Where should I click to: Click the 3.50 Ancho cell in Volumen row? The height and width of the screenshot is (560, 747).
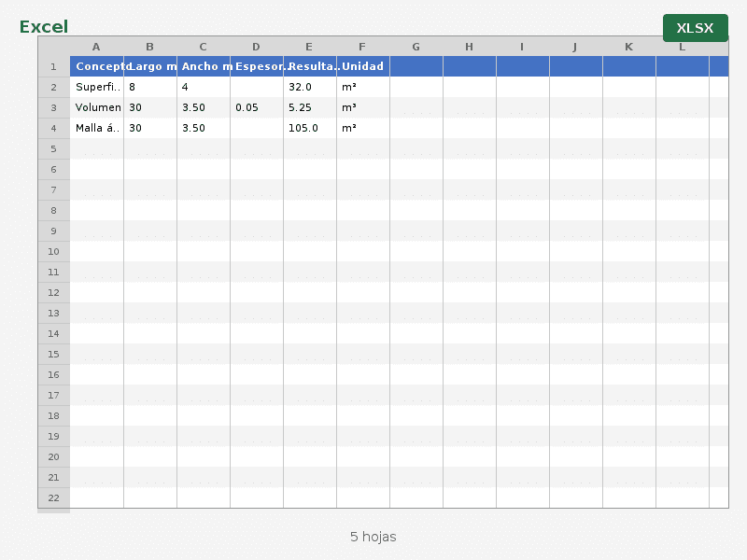pyautogui.click(x=204, y=107)
